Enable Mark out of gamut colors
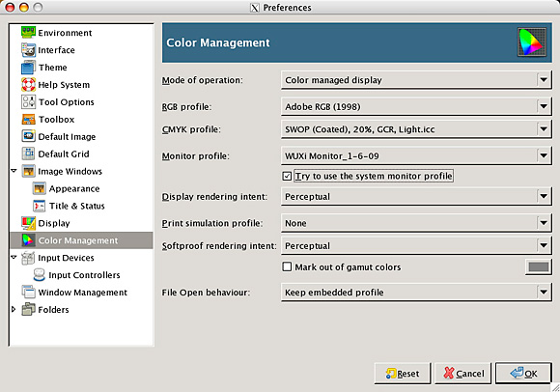560x392 pixels. [x=287, y=266]
